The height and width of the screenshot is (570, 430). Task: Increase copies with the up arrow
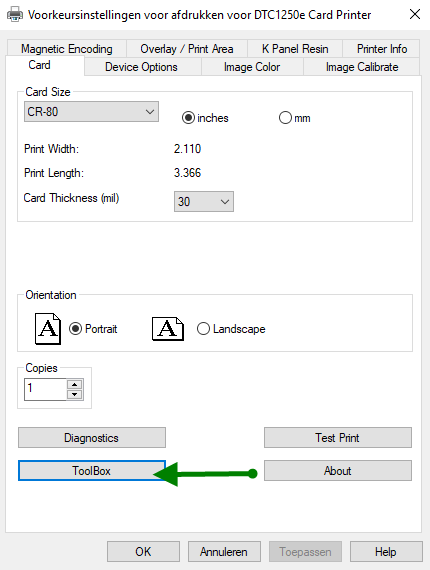75,385
